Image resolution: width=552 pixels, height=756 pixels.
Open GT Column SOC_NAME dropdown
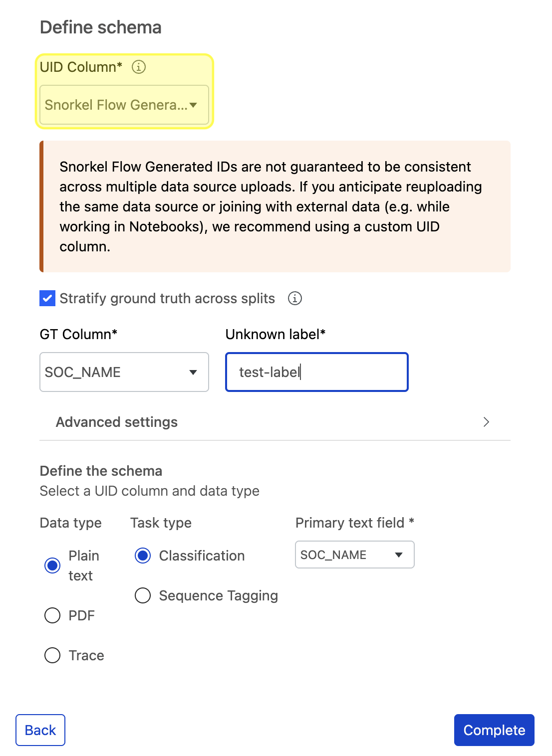(x=124, y=372)
